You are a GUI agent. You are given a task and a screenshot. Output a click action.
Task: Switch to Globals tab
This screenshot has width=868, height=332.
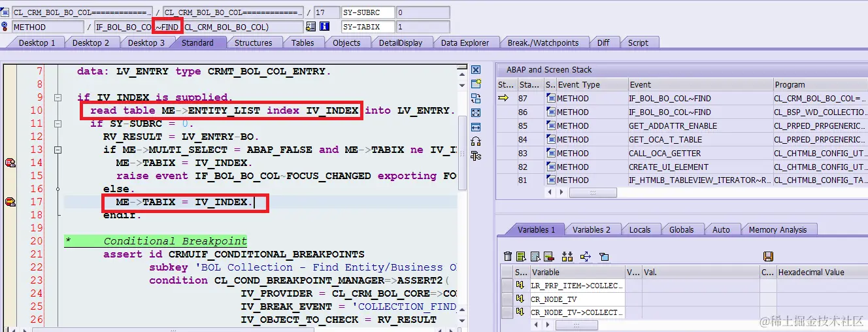point(682,229)
